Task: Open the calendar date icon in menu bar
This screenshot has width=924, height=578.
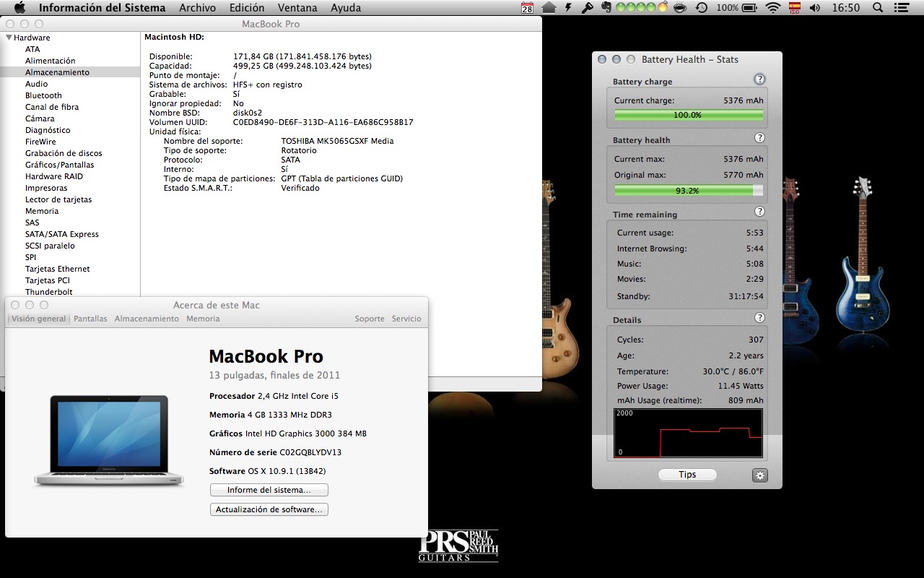Action: (528, 8)
